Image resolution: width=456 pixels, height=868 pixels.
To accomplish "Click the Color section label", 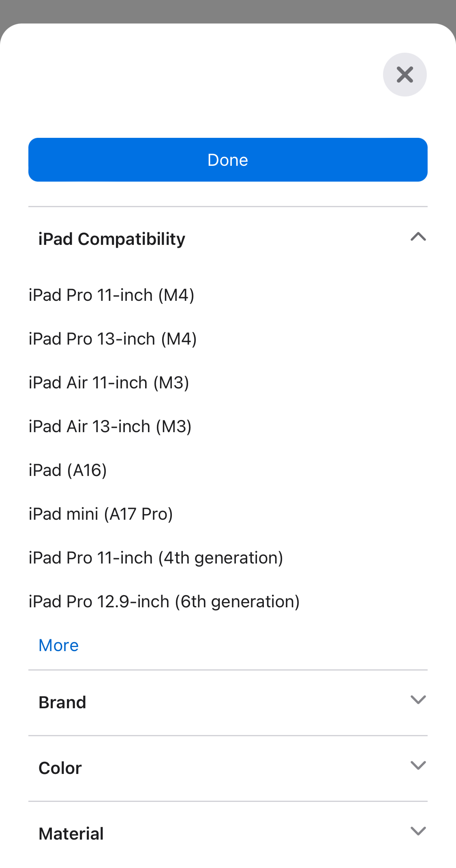I will [60, 767].
